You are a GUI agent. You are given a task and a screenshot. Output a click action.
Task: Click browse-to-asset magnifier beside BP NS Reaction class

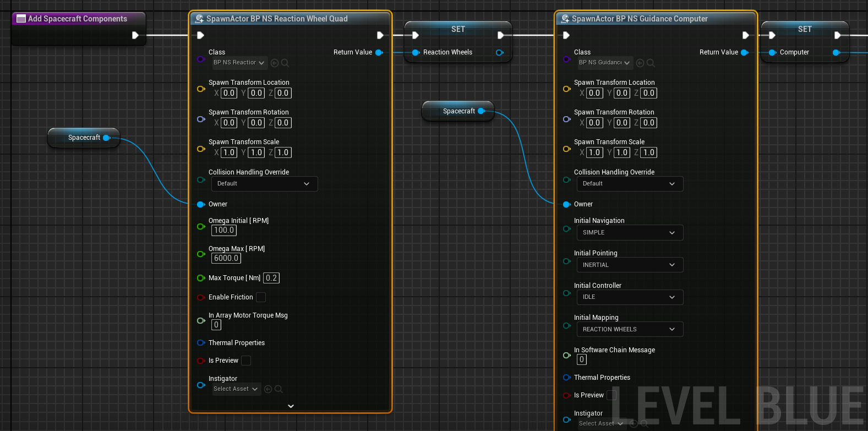point(285,63)
